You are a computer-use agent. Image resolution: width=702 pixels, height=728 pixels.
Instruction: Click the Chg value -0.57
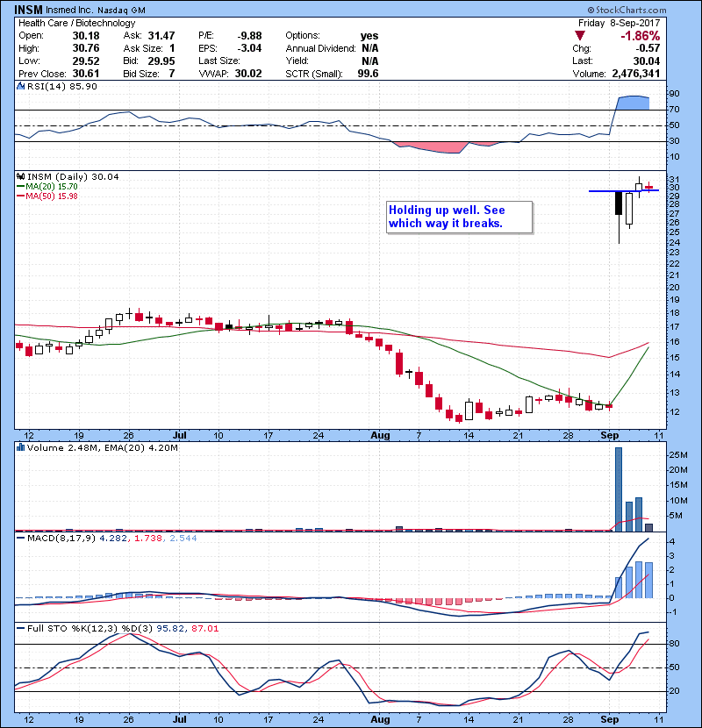(648, 48)
